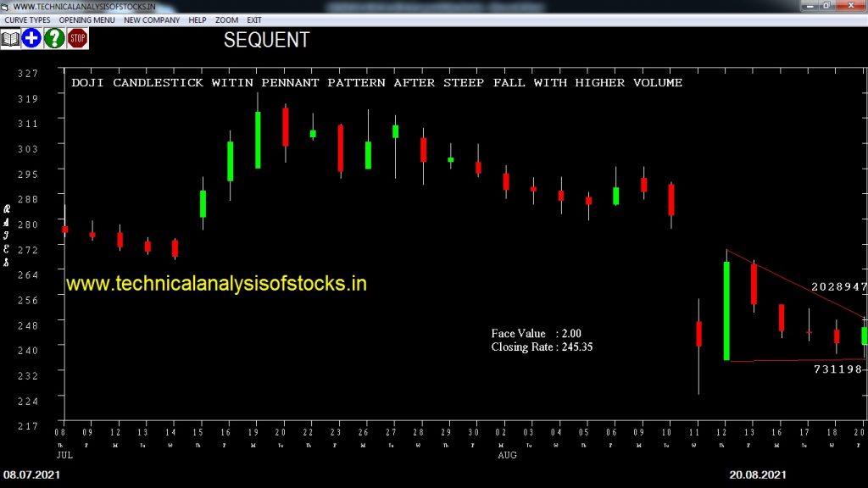
Task: Open the CURVE TYPES menu
Action: (28, 19)
